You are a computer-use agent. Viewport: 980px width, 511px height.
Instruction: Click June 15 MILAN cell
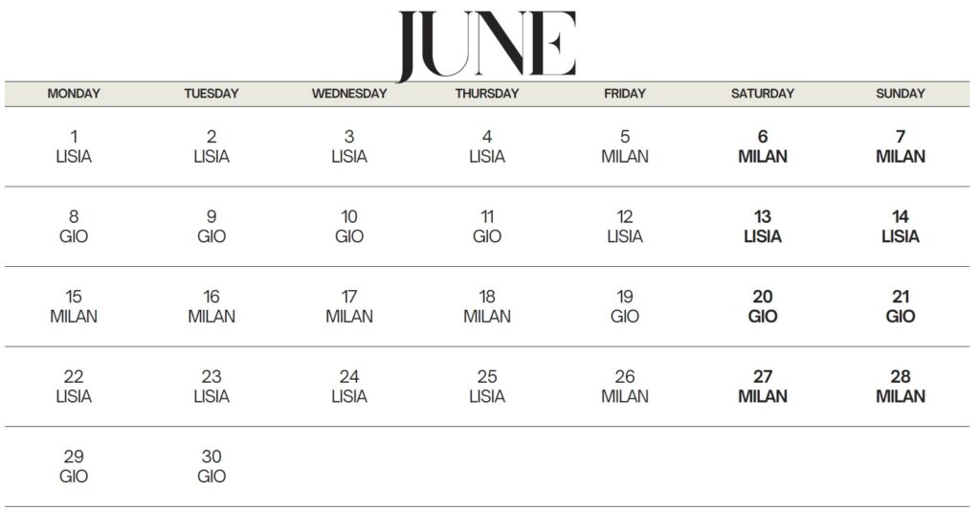coord(74,306)
